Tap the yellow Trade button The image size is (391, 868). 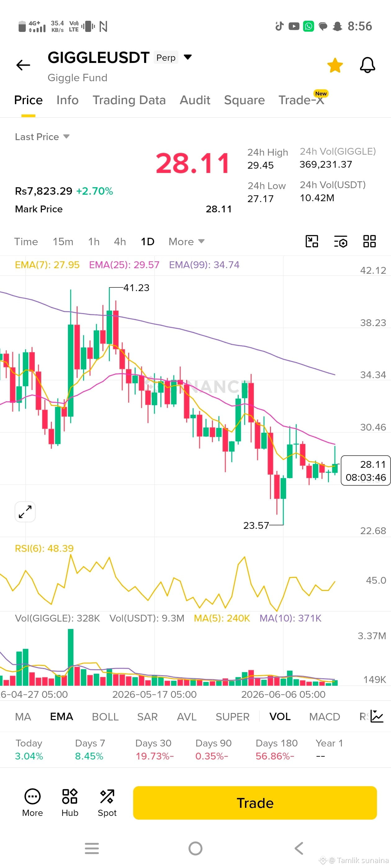(255, 803)
